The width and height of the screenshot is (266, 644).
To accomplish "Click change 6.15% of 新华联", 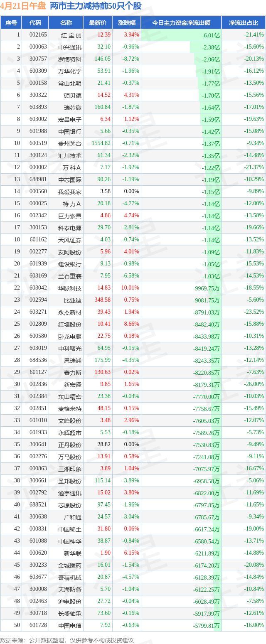I will click(x=131, y=553).
